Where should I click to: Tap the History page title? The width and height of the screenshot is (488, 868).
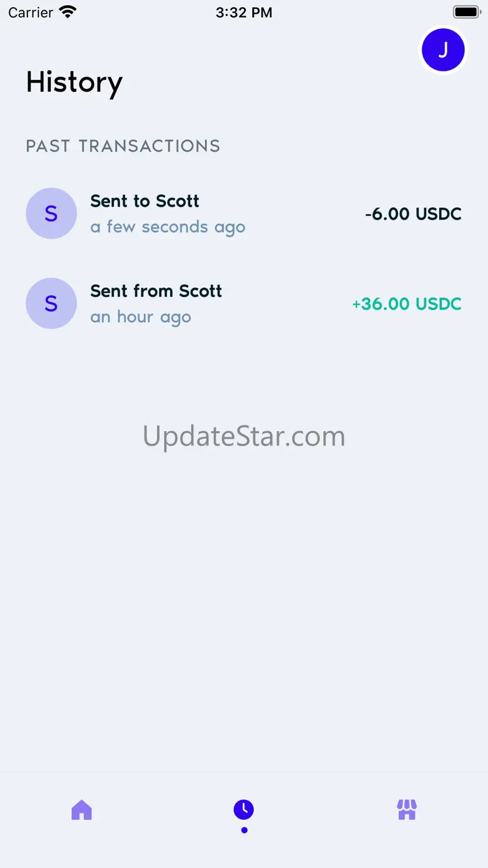pyautogui.click(x=74, y=83)
